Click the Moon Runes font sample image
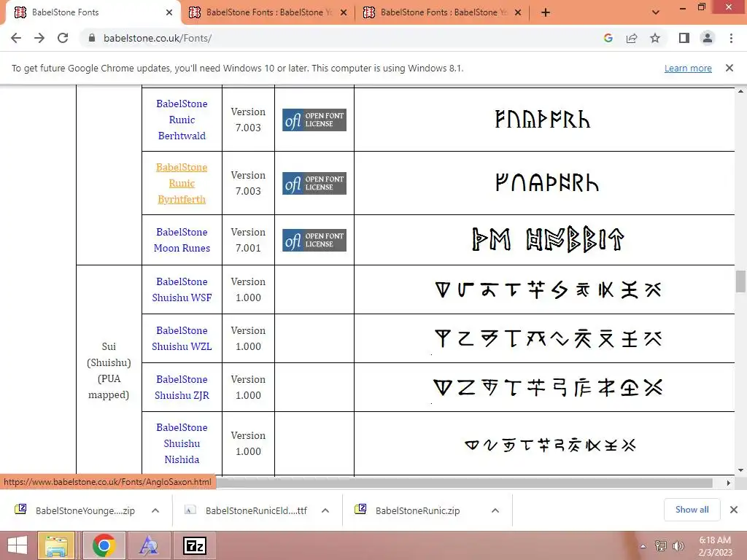Screen dimensions: 747x560 (x=548, y=239)
